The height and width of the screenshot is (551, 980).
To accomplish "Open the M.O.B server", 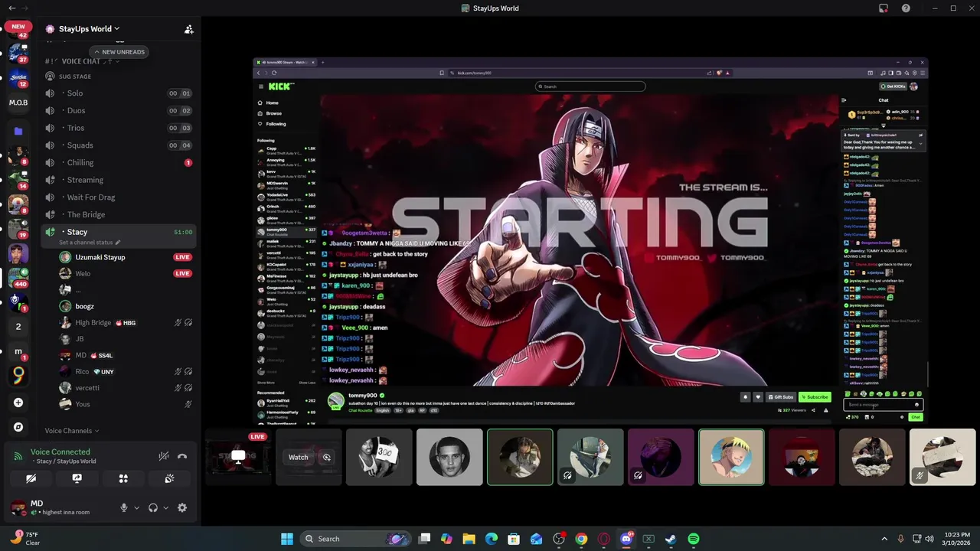I will coord(18,103).
